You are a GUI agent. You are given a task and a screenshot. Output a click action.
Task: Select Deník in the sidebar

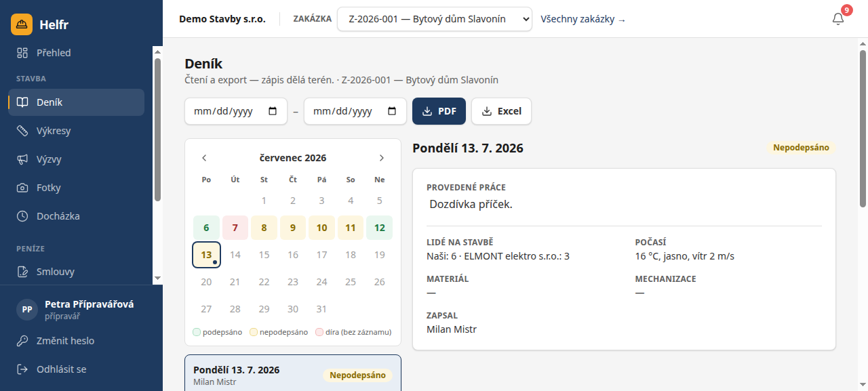76,102
